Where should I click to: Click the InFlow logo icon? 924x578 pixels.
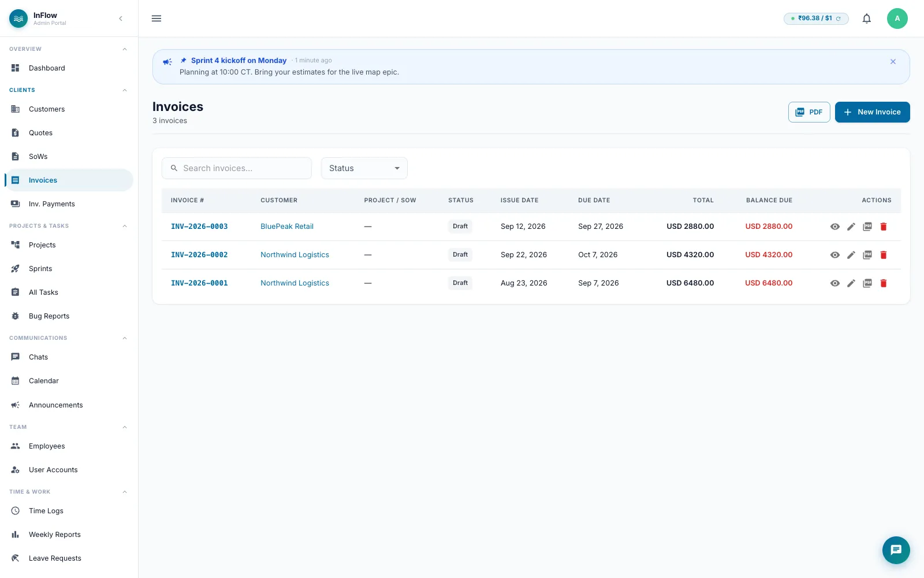pos(18,18)
